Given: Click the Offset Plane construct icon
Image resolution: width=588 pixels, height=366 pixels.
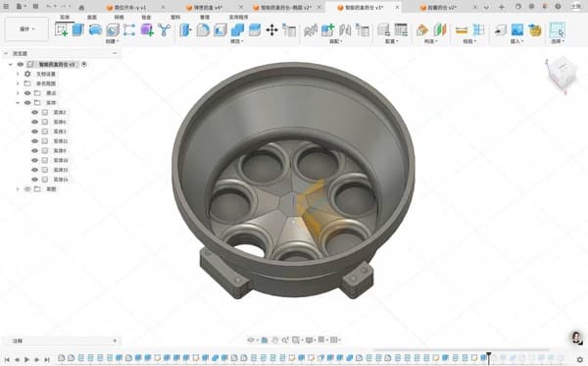Looking at the screenshot, I should coord(422,29).
